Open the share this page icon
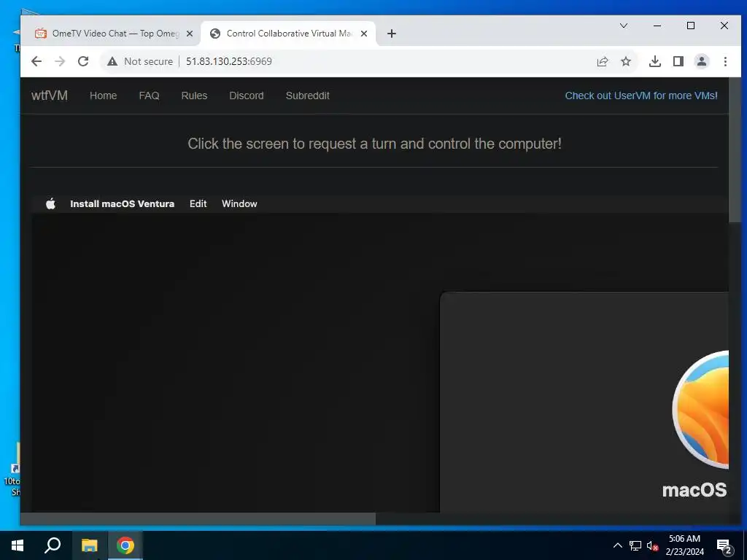 pos(603,61)
